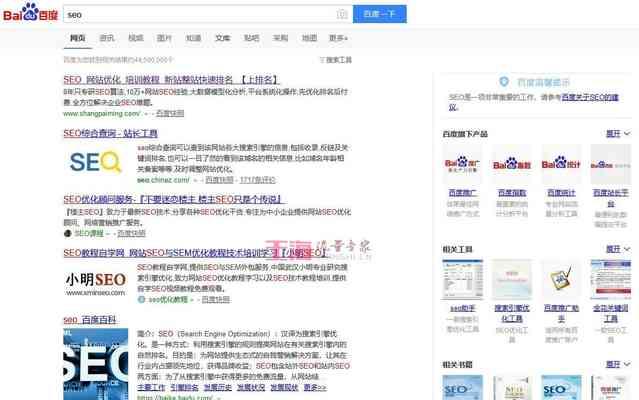The image size is (639, 400).
Task: Open the 主要工作 sublink
Action: [151, 387]
